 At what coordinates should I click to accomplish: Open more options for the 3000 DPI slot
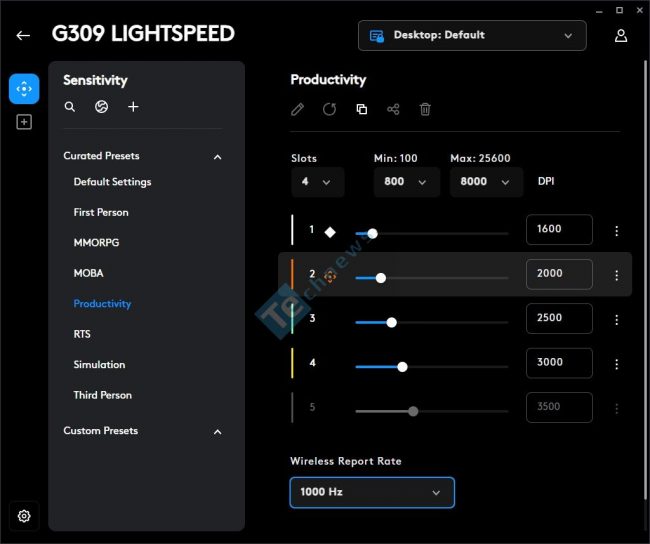616,364
